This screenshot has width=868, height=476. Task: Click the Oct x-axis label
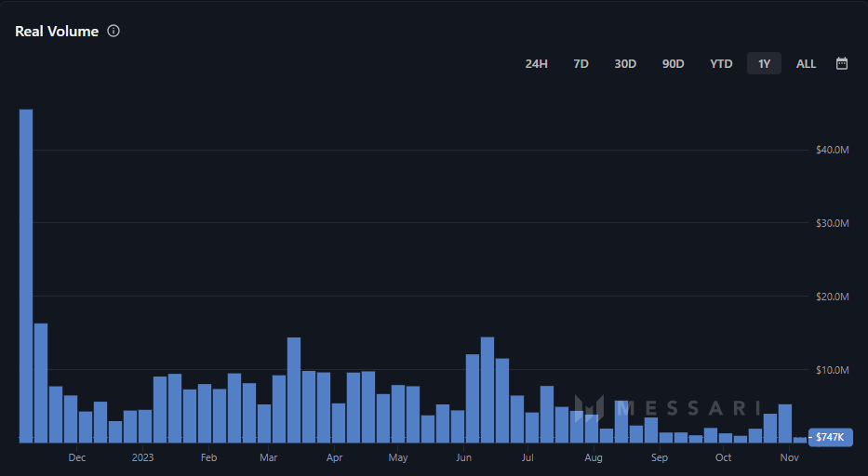tap(723, 457)
